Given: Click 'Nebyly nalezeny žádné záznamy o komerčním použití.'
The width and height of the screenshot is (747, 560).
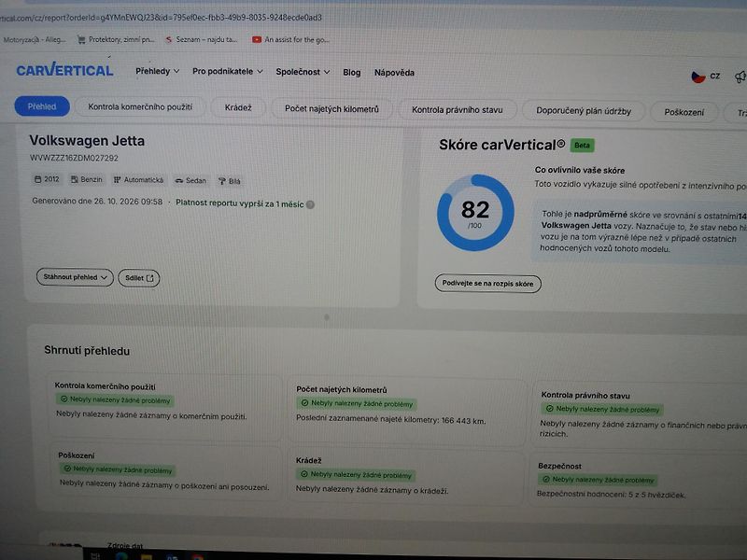Looking at the screenshot, I should point(151,414).
